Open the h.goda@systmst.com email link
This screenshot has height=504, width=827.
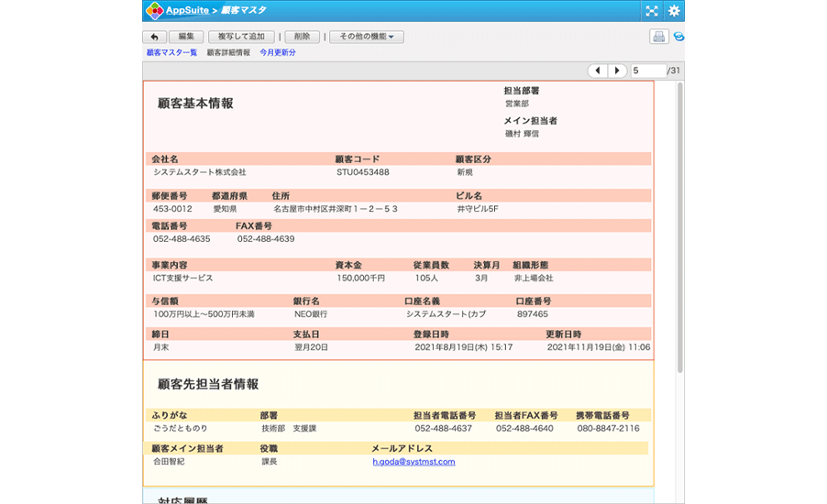coord(413,462)
